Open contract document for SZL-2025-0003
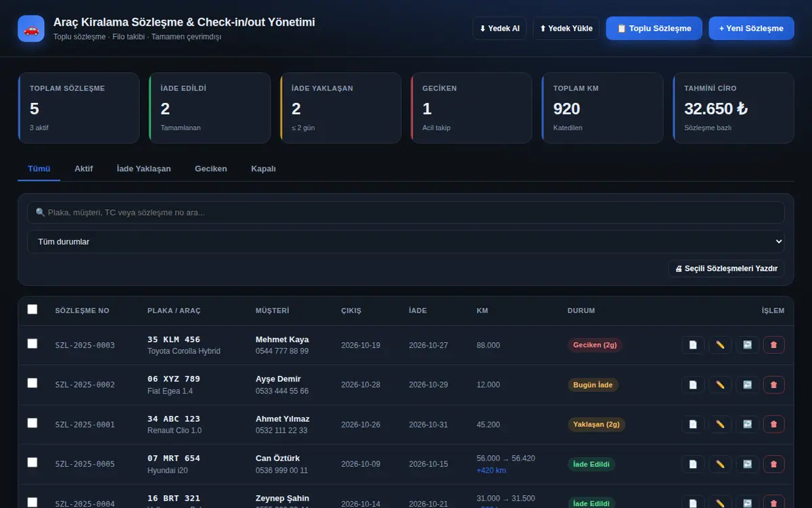 click(x=693, y=345)
